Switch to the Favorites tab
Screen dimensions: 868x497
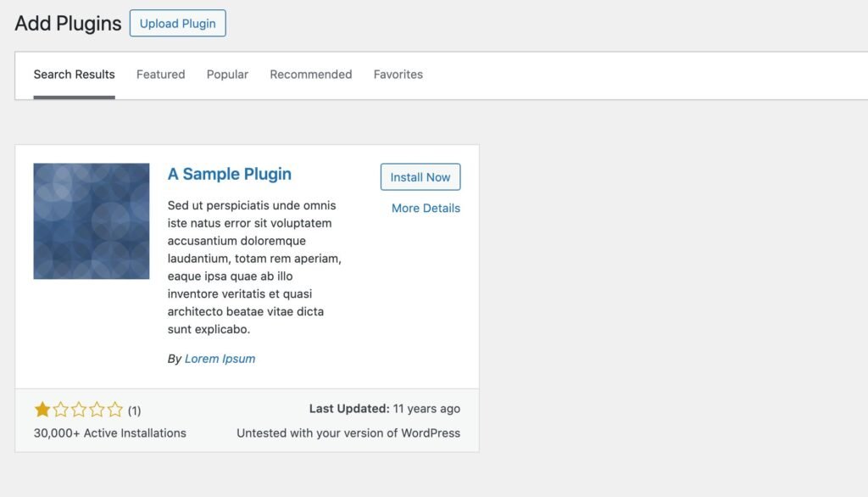point(398,74)
